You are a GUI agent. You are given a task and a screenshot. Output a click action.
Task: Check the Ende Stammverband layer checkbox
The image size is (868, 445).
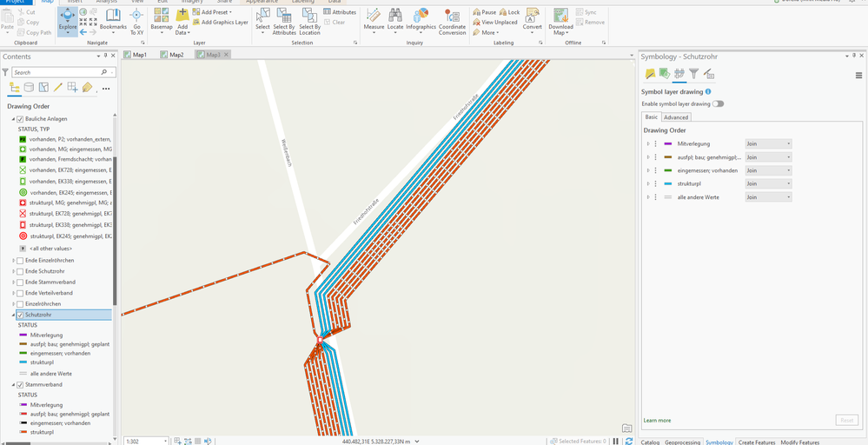click(x=20, y=282)
